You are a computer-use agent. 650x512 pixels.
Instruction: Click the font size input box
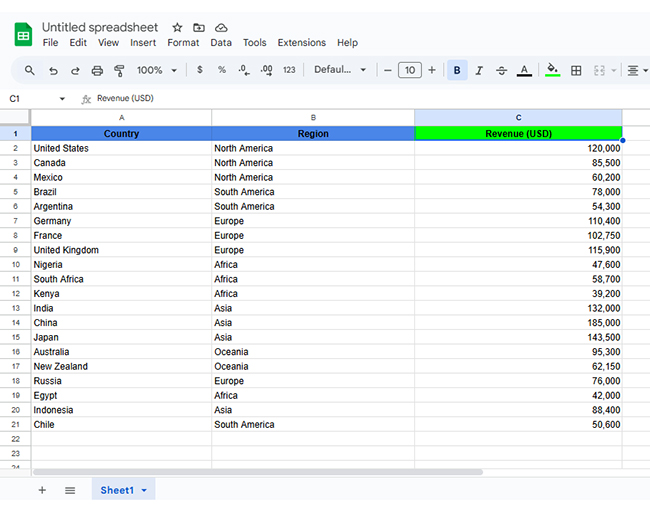click(x=410, y=70)
